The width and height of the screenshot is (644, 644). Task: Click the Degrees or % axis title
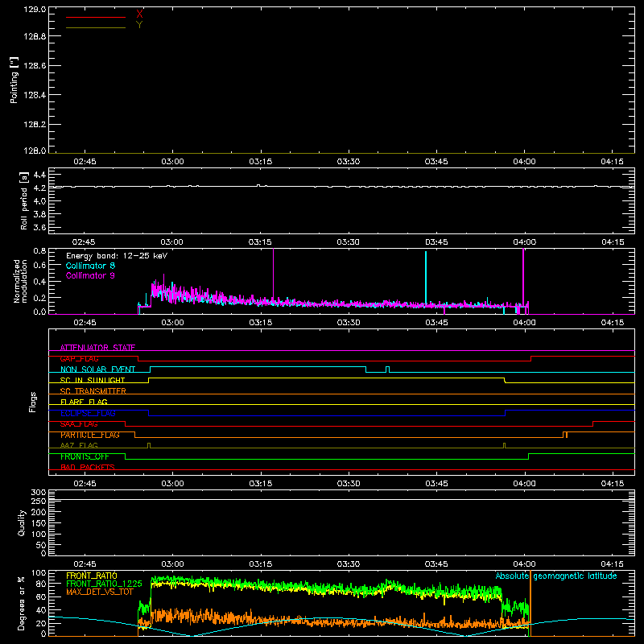(x=21, y=604)
